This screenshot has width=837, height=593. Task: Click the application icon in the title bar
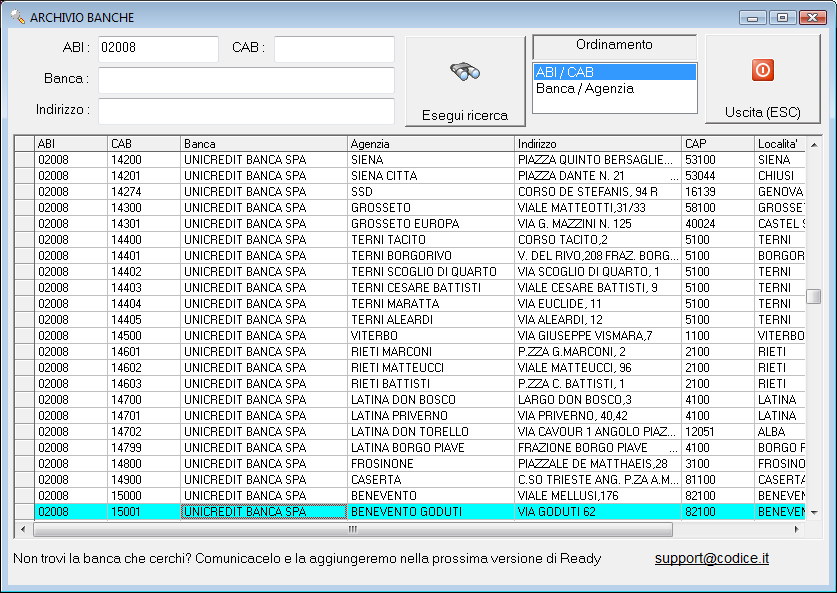18,17
